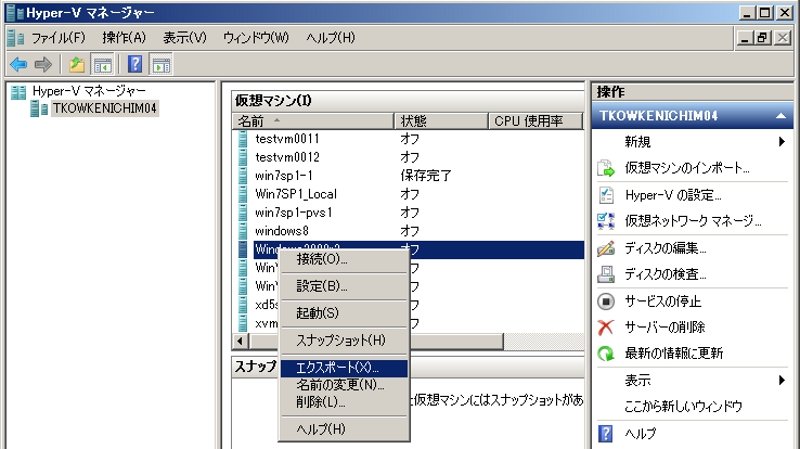Expand the 新規 submenu arrow
Screen dimensions: 800x449
click(x=782, y=141)
